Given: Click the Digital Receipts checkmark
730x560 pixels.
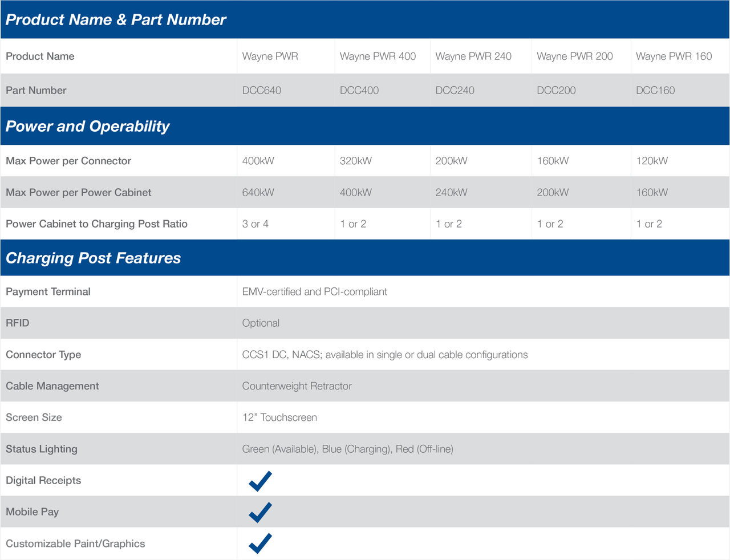Looking at the screenshot, I should coord(260,481).
